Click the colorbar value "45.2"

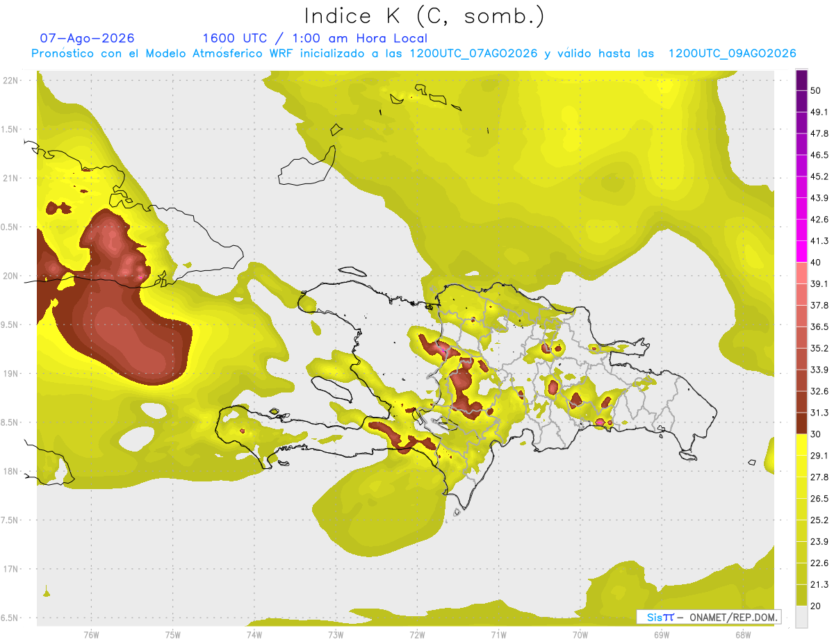(819, 176)
